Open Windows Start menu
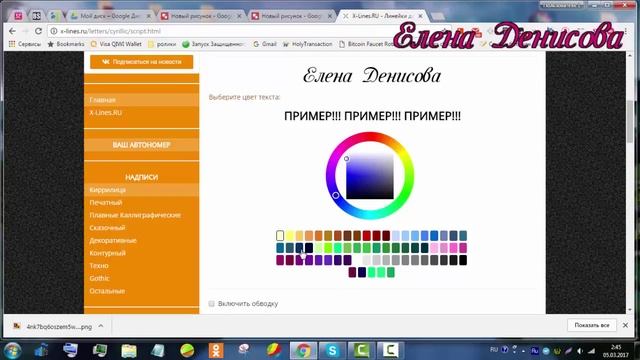Screen dimensions: 640x360 click(x=12, y=350)
